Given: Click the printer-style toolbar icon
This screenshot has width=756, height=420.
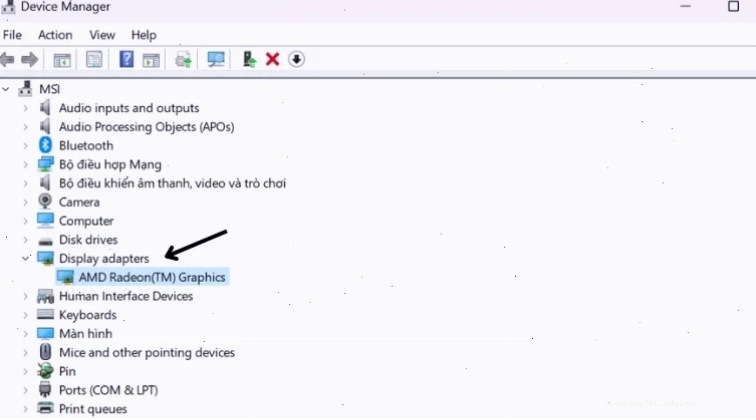Looking at the screenshot, I should (183, 60).
